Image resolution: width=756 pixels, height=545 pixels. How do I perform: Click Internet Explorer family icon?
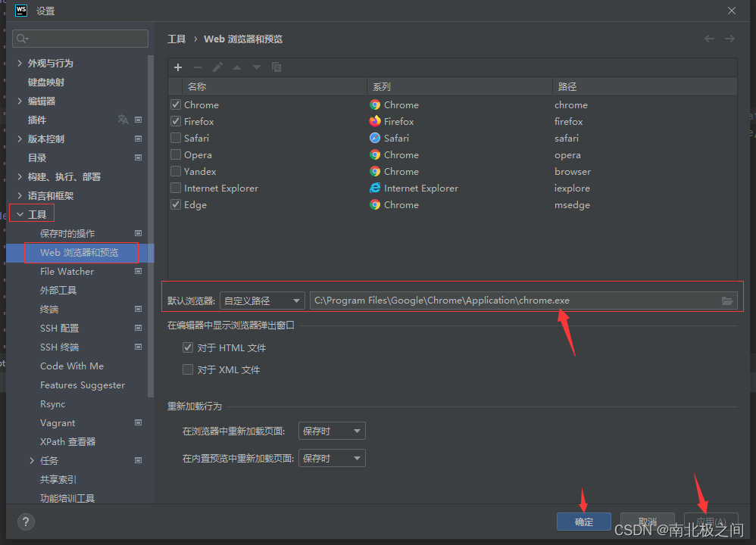tap(375, 188)
